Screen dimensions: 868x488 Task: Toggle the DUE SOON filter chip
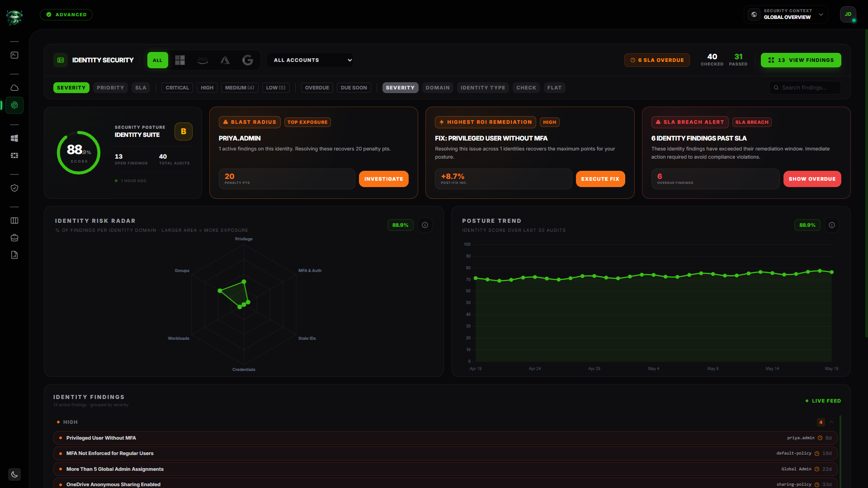[x=354, y=88]
